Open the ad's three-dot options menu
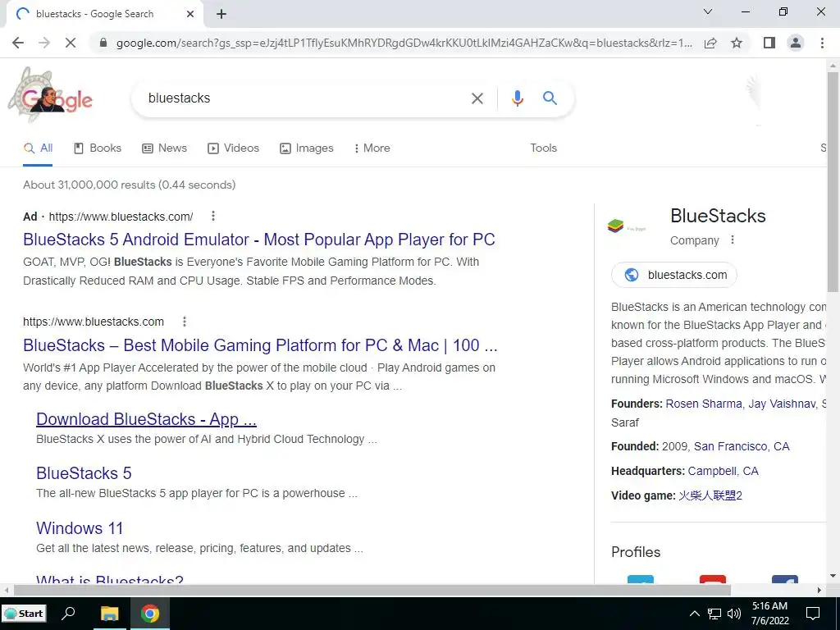The image size is (840, 630). [x=213, y=216]
